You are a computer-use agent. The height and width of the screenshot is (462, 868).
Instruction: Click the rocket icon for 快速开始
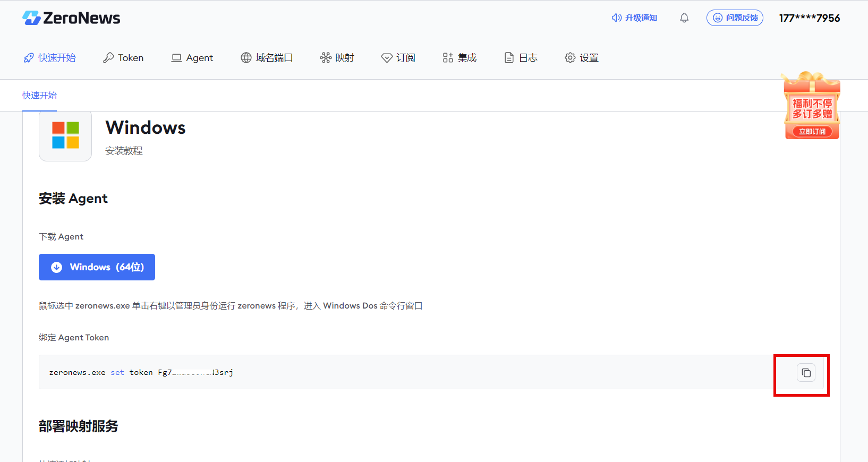(x=29, y=58)
